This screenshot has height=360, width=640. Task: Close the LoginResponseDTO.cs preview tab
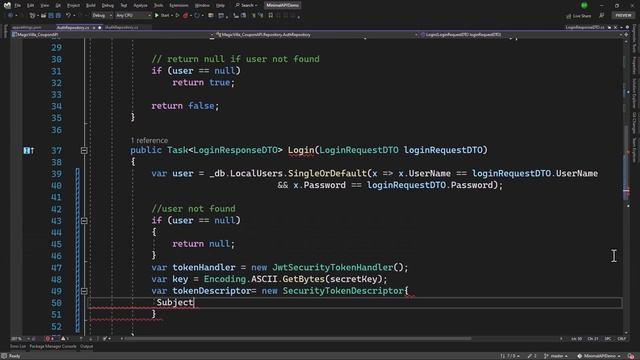[x=616, y=27]
